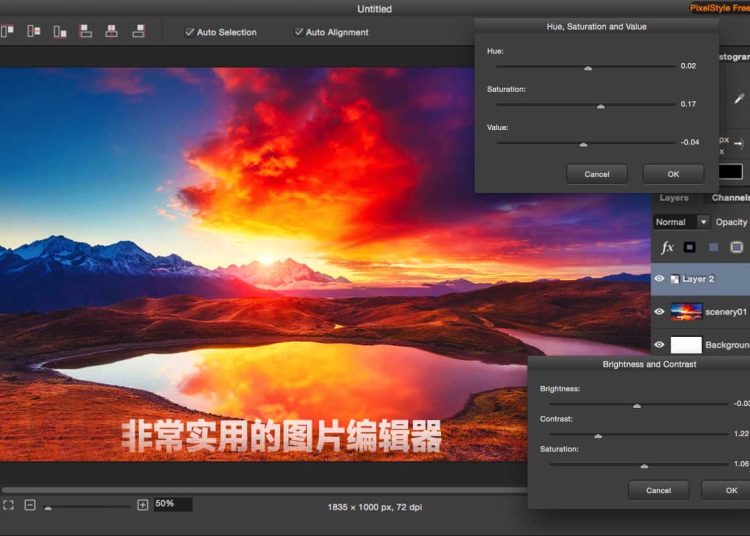Image resolution: width=750 pixels, height=536 pixels.
Task: Hide the scenery01 layer with eye icon
Action: pyautogui.click(x=659, y=312)
